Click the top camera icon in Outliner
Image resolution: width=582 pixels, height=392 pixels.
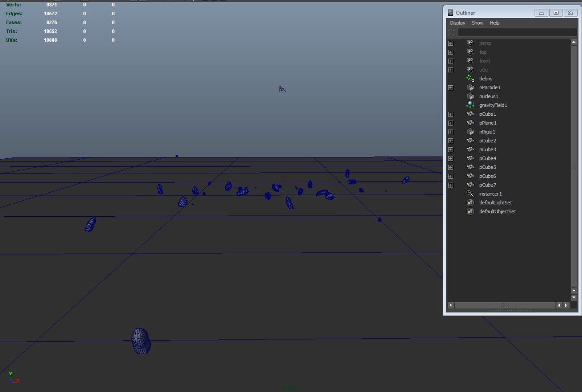pos(470,52)
